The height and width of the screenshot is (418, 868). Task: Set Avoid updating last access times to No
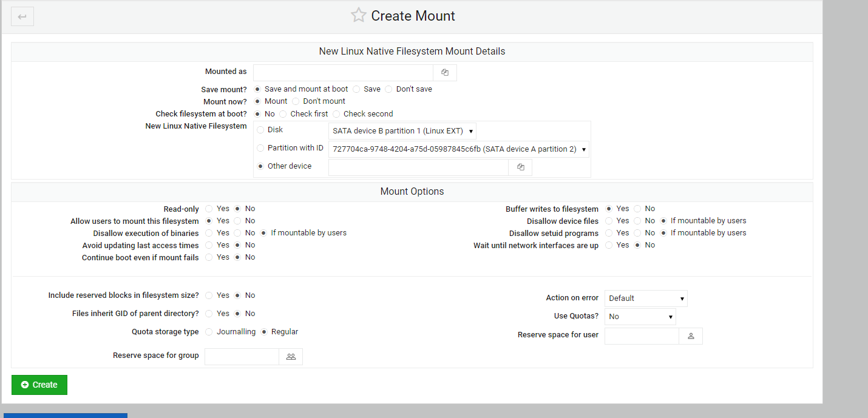point(238,245)
